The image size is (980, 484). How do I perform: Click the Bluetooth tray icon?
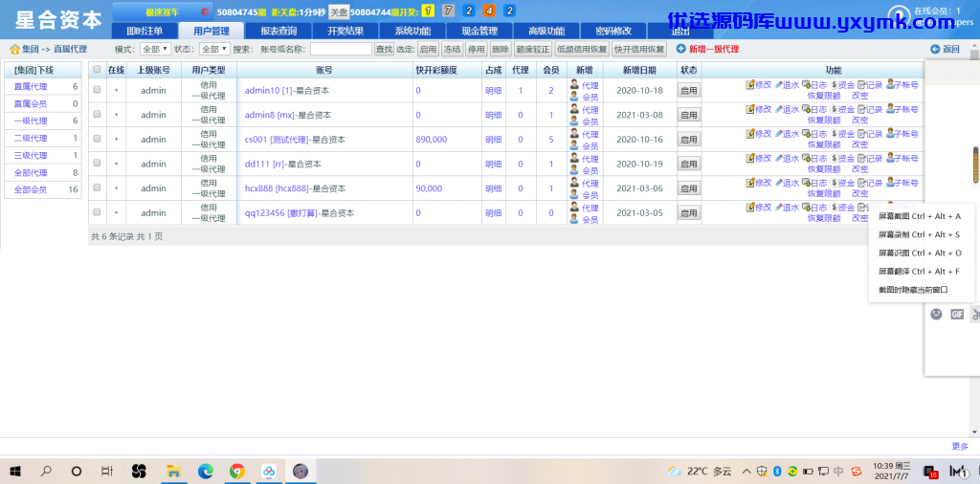pos(777,471)
